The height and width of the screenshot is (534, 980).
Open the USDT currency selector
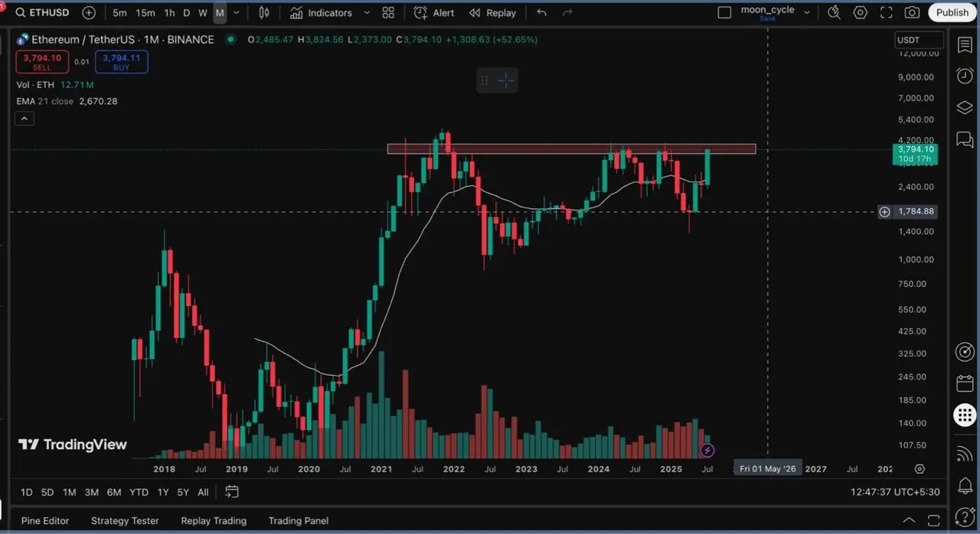pos(918,40)
